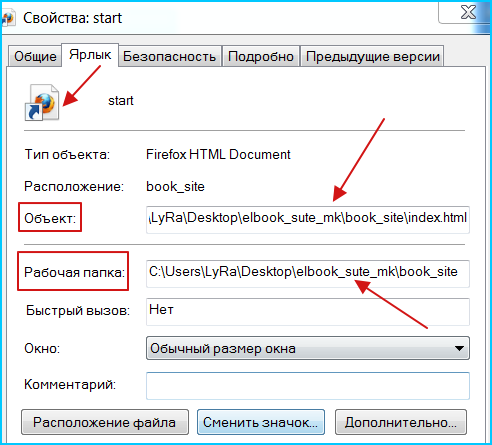
Task: Click the Быстрый вызов field showing Нет
Action: click(308, 312)
